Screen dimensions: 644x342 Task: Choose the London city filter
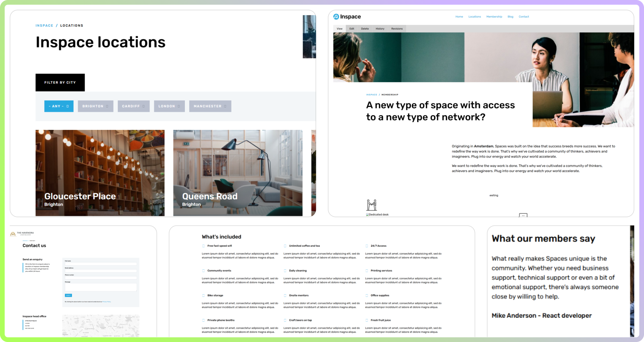[169, 106]
